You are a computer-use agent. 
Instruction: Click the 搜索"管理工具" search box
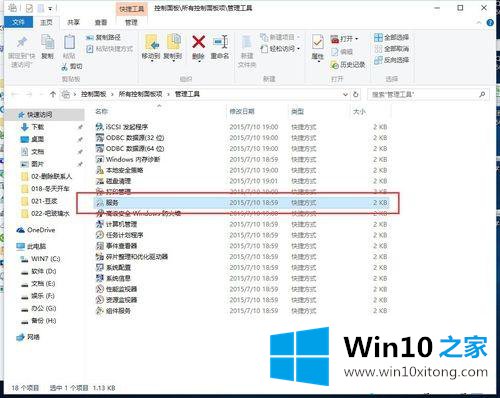click(428, 95)
